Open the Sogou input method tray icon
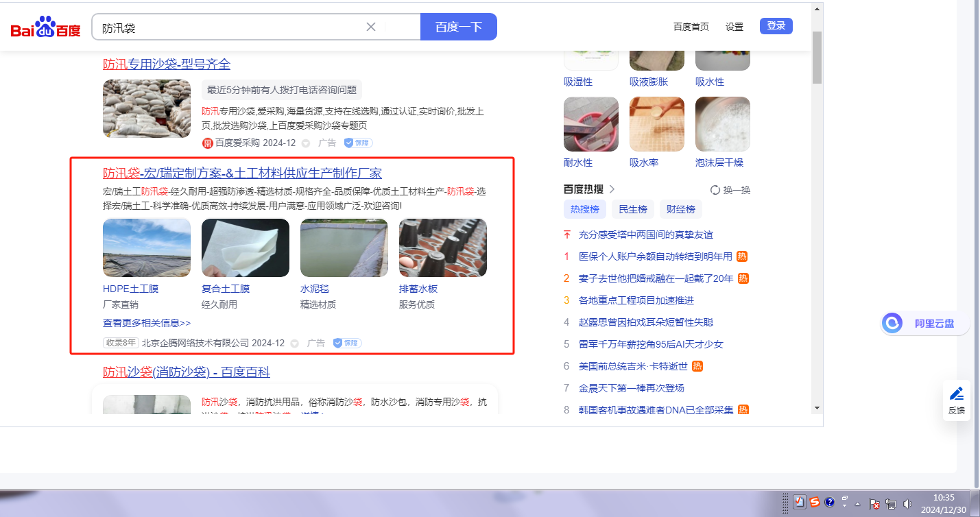Viewport: 980px width, 517px height. coord(815,502)
